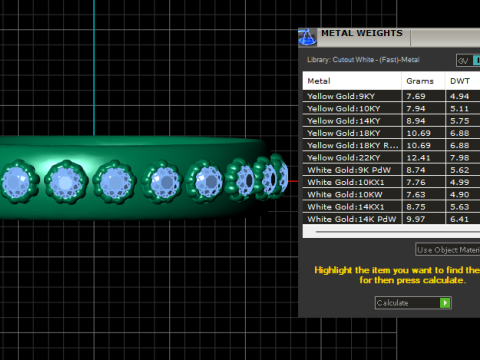
Task: Select the Yellow Gold:14KY row
Action: [x=391, y=121]
